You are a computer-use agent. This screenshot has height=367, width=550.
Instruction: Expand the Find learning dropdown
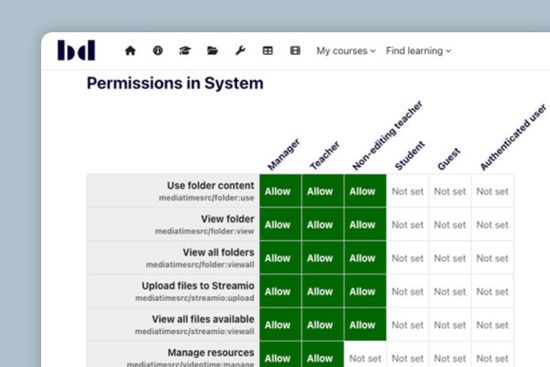[x=418, y=51]
